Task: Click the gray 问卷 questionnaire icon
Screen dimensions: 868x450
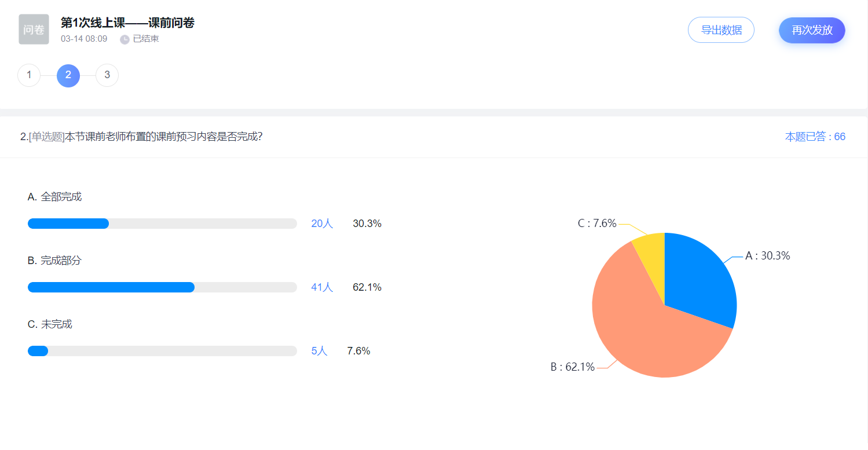Action: pyautogui.click(x=34, y=30)
